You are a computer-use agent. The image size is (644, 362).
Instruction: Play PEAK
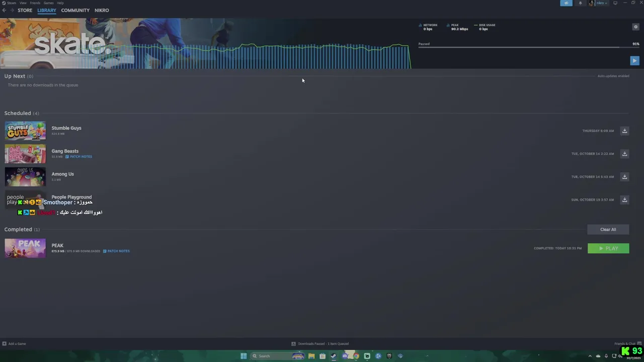click(x=608, y=248)
